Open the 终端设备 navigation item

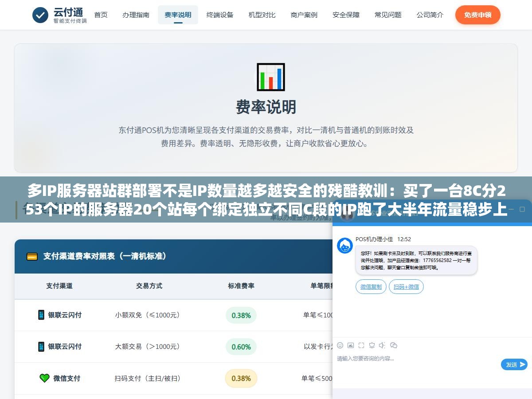(220, 15)
